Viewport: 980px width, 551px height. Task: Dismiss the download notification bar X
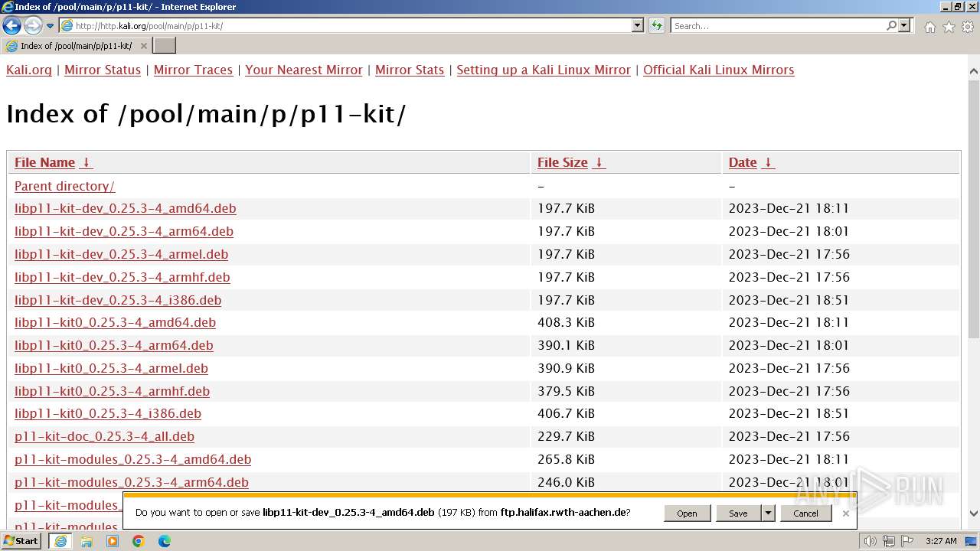pyautogui.click(x=845, y=513)
